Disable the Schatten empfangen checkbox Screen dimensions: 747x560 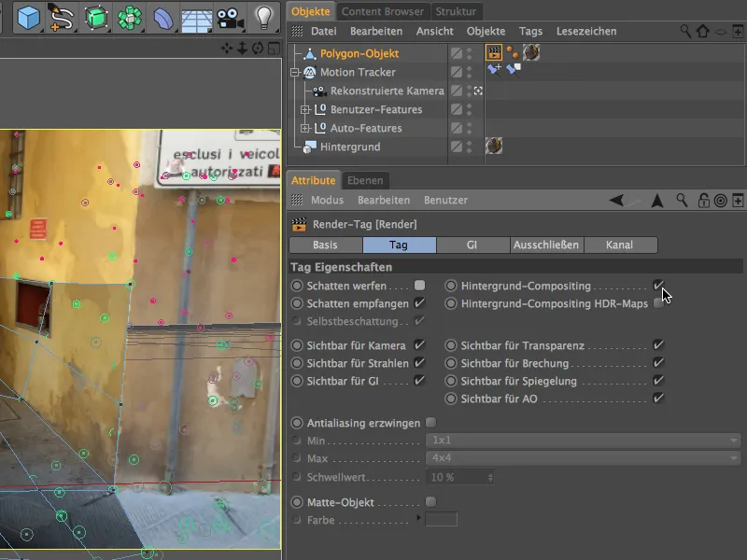(419, 302)
